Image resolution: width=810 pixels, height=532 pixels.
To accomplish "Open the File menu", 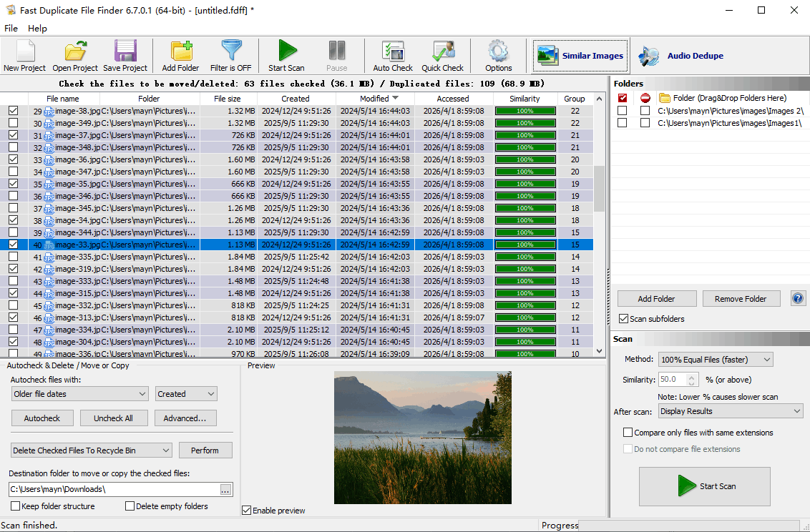I will click(x=11, y=29).
